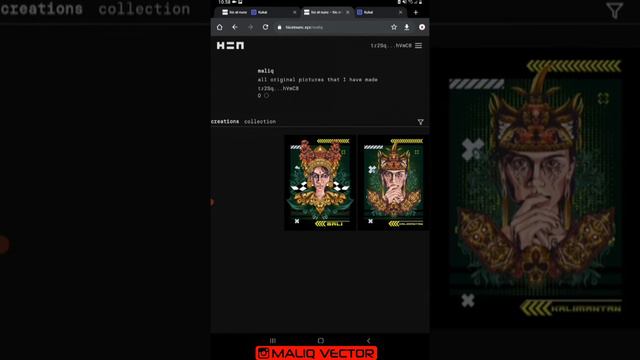Click the 'all original pictures that I have made' text
This screenshot has height=360, width=640.
point(318,80)
